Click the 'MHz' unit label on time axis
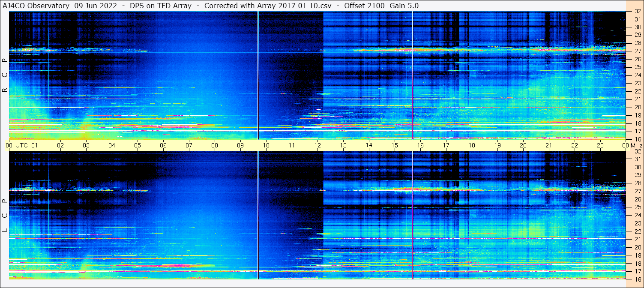Viewport: 644px width, 288px height. click(636, 145)
